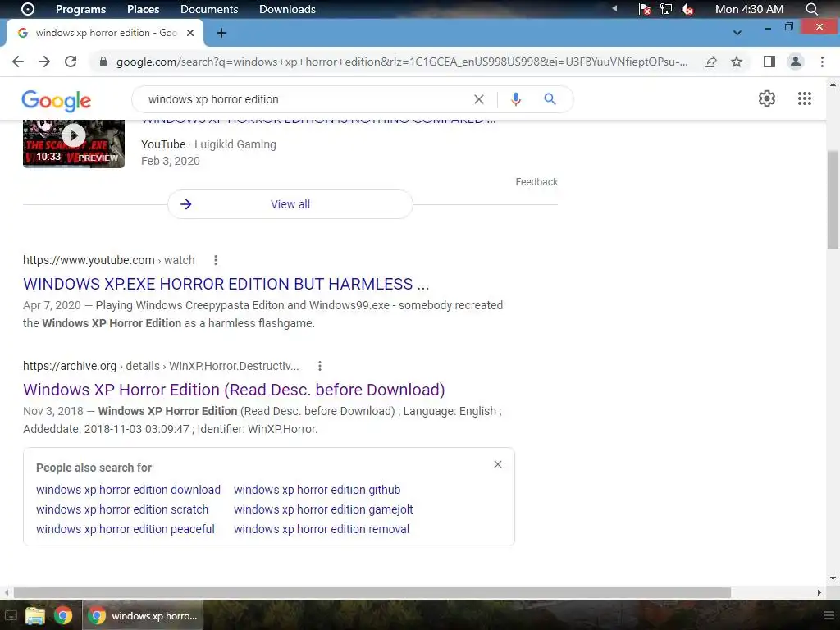Screen dimensions: 840x630
Task: Bookmark this page with the star
Action: tap(737, 62)
